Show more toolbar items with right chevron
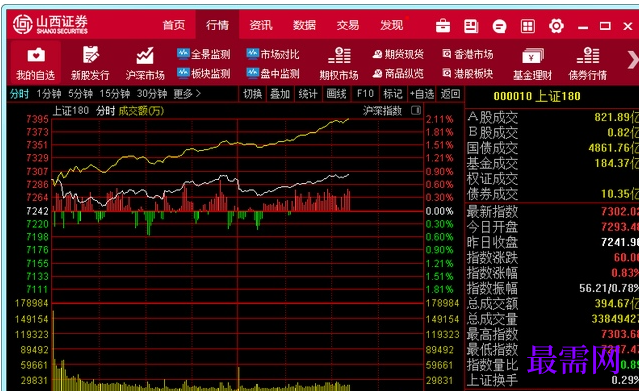Viewport: 639px width, 391px height. (633, 60)
